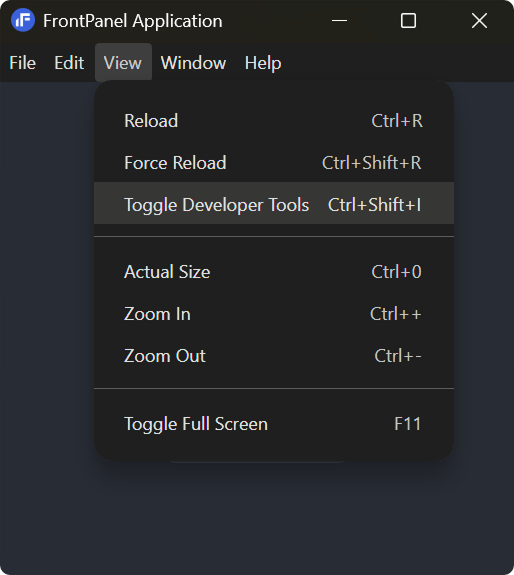
Task: Click the dark content area below the menu
Action: (257, 517)
